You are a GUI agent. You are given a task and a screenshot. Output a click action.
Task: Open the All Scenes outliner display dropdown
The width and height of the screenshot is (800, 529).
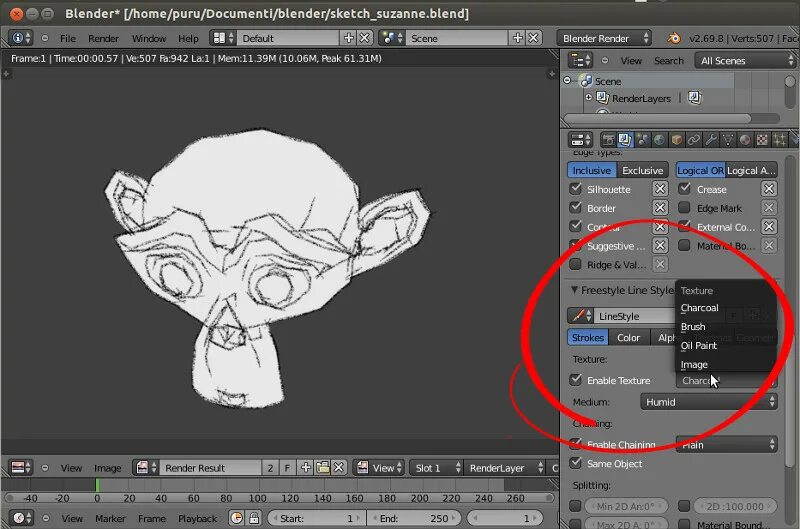click(745, 61)
